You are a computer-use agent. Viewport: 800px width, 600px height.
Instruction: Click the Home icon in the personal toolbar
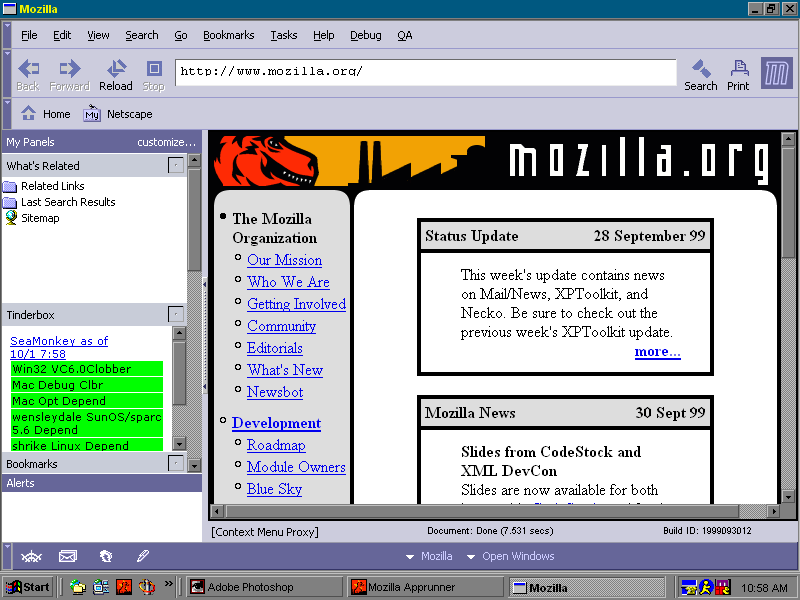(x=27, y=113)
